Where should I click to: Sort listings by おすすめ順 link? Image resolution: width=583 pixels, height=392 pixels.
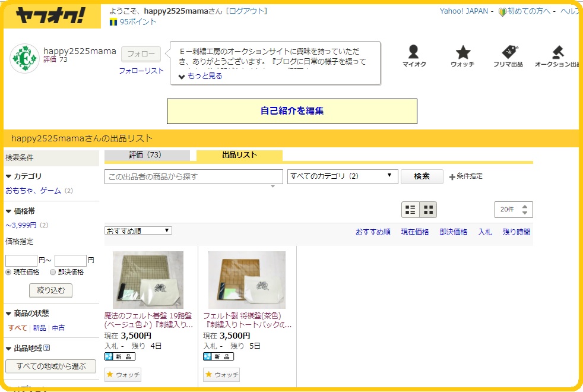coord(373,232)
